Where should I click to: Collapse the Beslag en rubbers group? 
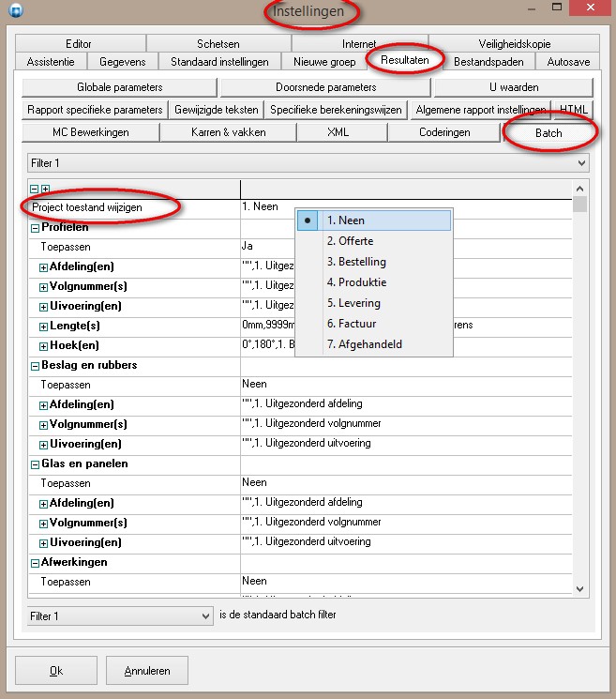click(x=35, y=366)
